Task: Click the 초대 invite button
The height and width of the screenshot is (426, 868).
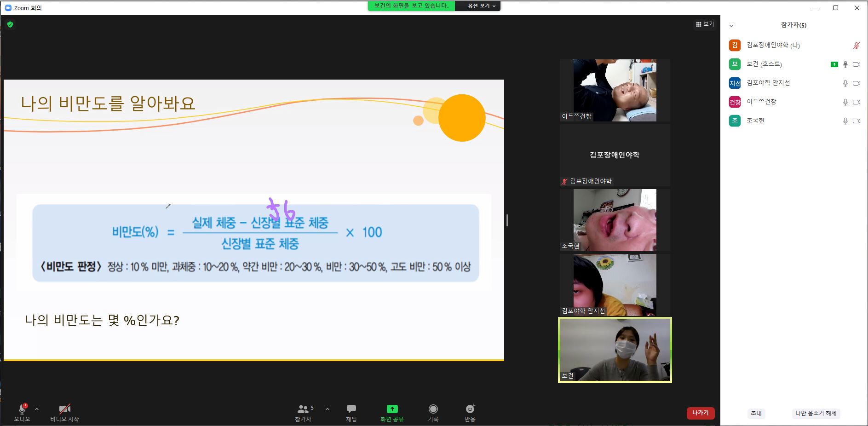Action: 756,413
